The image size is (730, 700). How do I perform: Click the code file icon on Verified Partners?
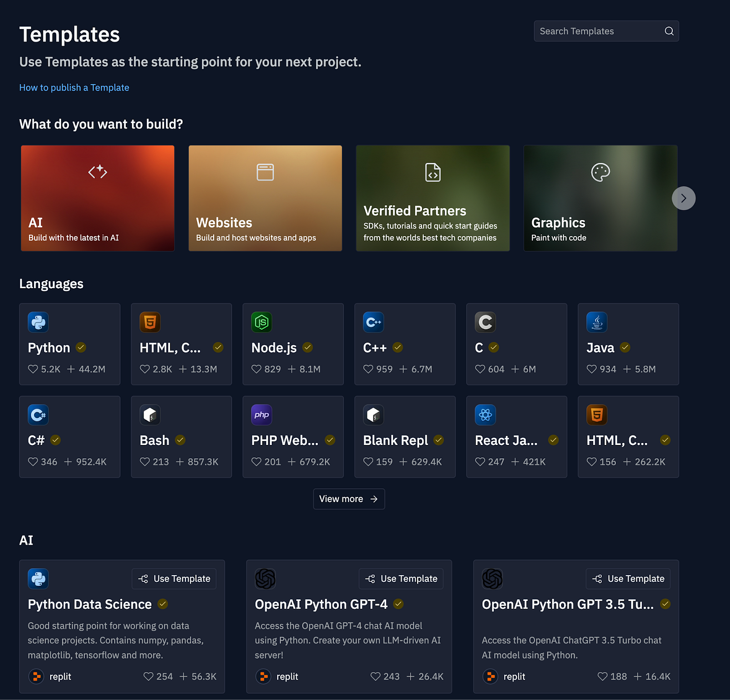point(433,172)
